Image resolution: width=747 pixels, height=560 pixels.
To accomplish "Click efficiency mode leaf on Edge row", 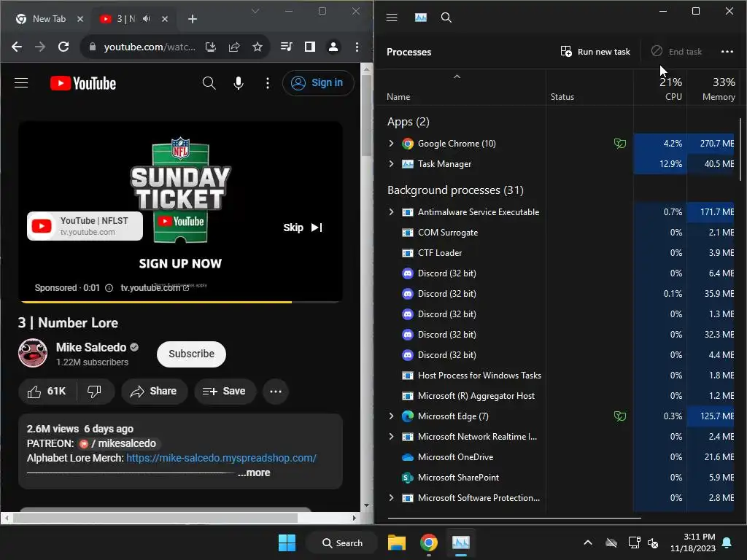I will pos(620,416).
